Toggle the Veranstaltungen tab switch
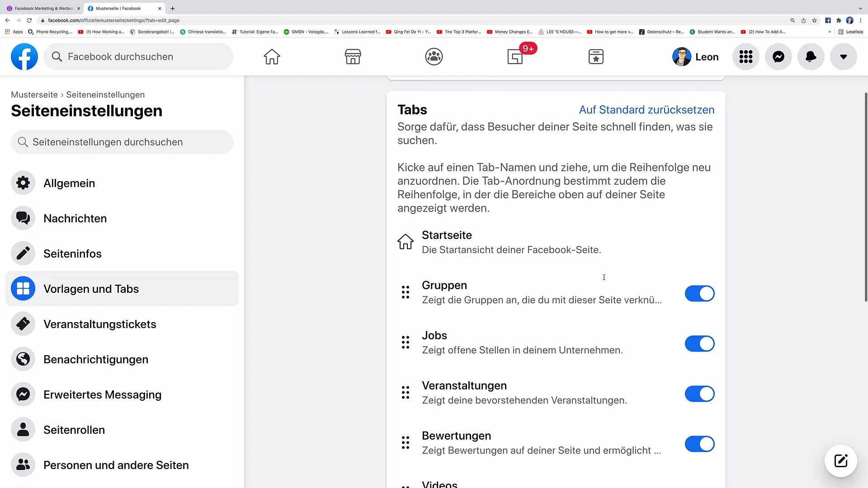Screen dimensions: 868x488 (699, 394)
